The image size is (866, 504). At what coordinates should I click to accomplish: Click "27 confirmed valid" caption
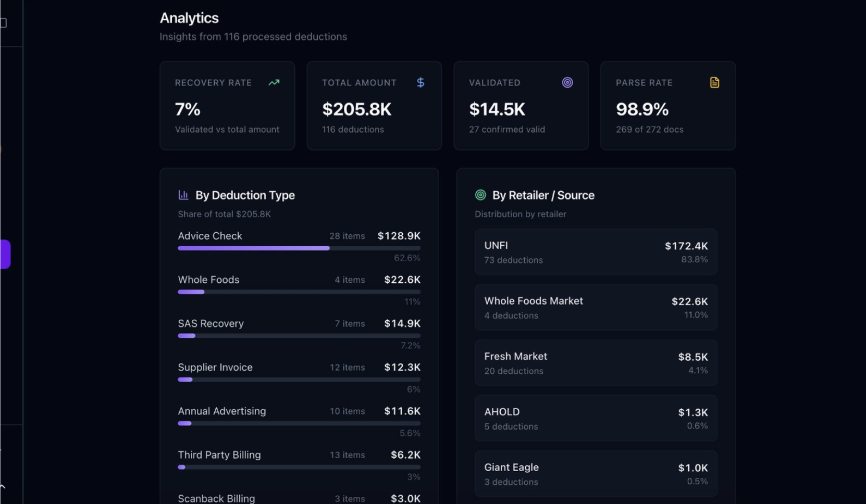[x=507, y=129]
